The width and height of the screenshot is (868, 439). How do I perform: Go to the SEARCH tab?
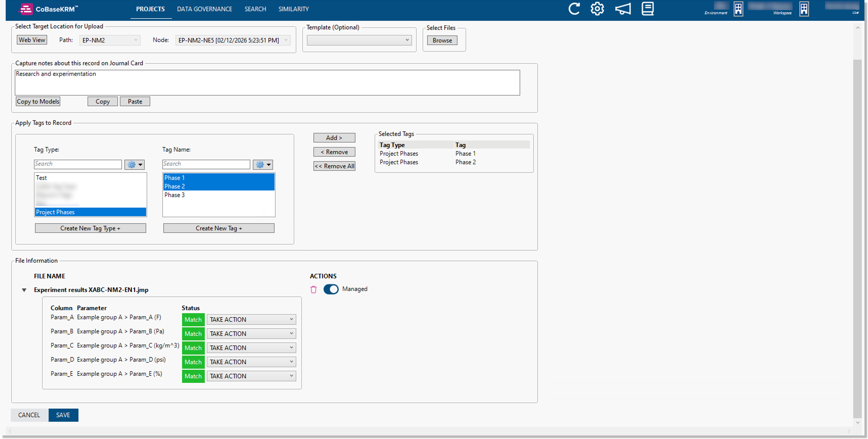[255, 9]
